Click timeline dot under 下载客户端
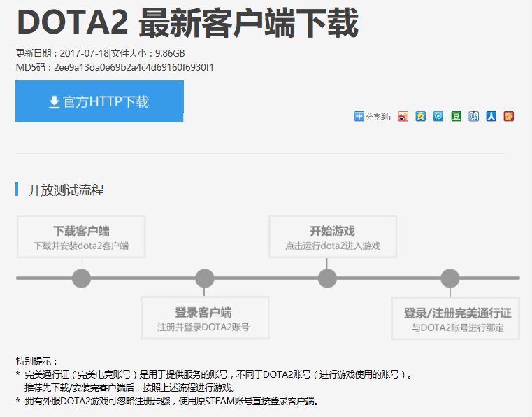This screenshot has height=417, width=532. click(x=81, y=278)
